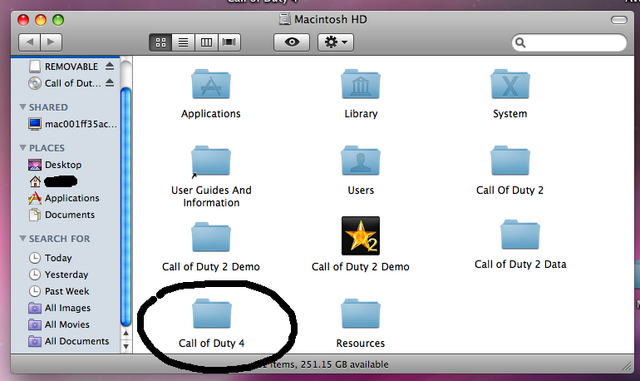640x381 pixels.
Task: Collapse the SHARED section triangle
Action: [x=22, y=107]
